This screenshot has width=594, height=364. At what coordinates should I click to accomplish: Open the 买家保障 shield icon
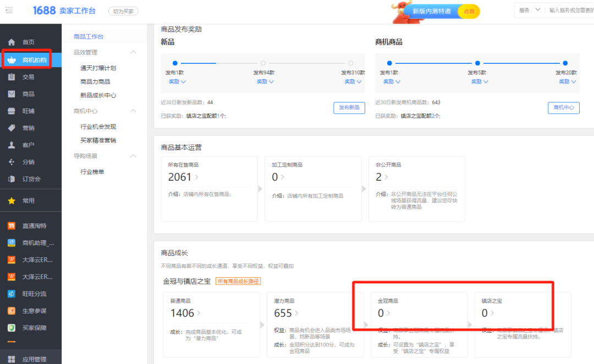(12, 328)
